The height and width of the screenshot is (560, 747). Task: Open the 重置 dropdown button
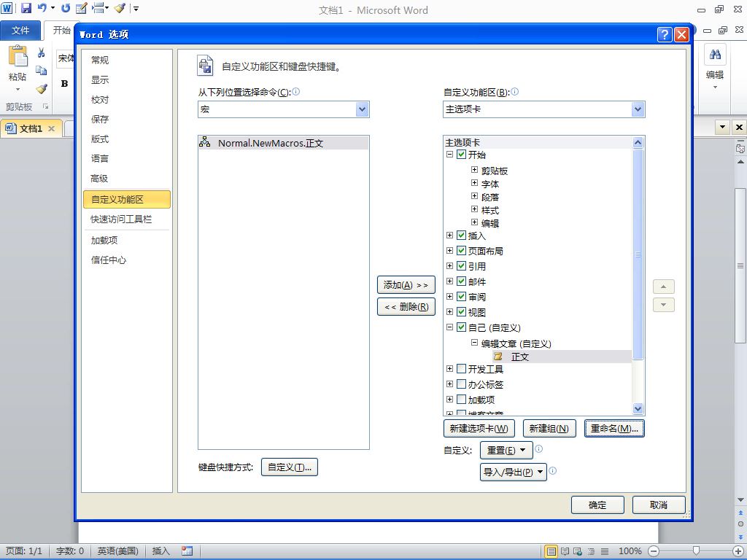506,450
